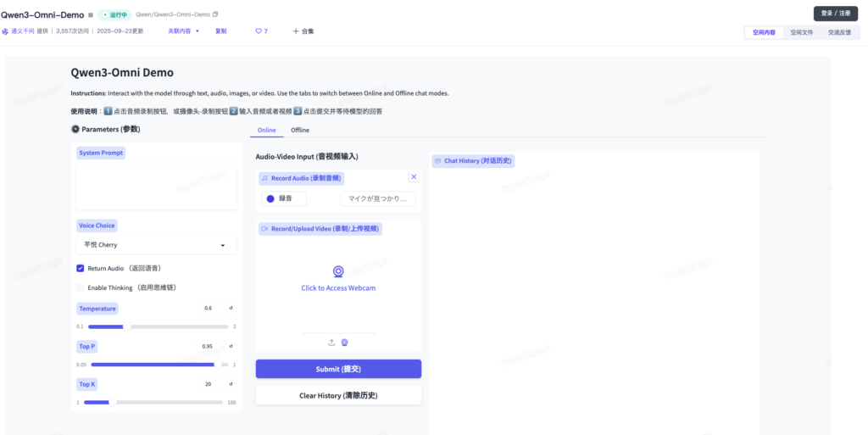Click the webcam icon in video panel center
The width and height of the screenshot is (868, 435).
(x=338, y=271)
